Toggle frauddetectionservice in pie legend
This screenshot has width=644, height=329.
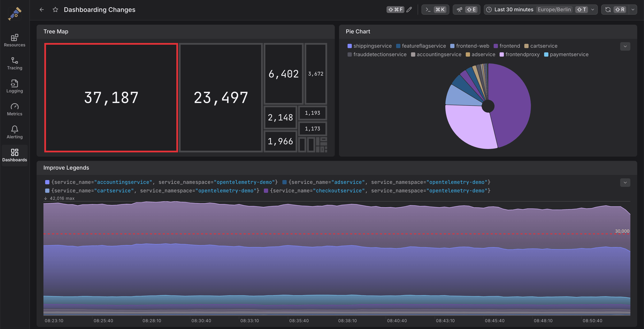tap(377, 54)
